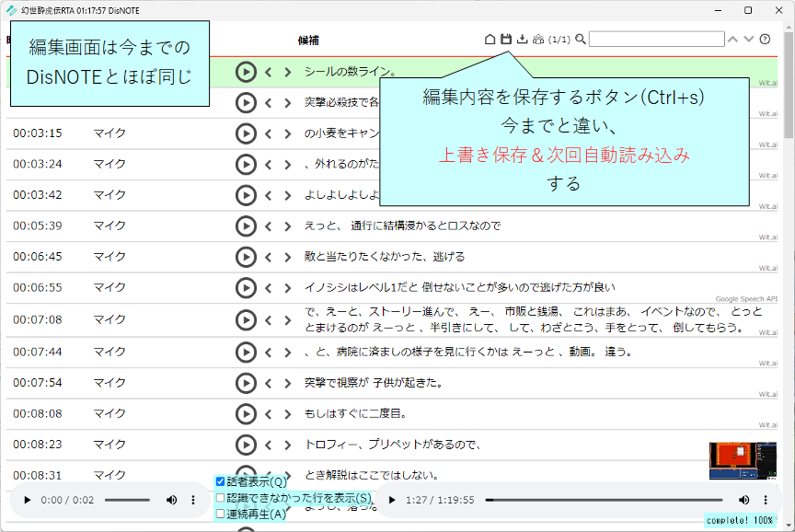Screen dimensions: 795x532
Task: Select text もしはすぐに二度目。
Action: (x=356, y=413)
